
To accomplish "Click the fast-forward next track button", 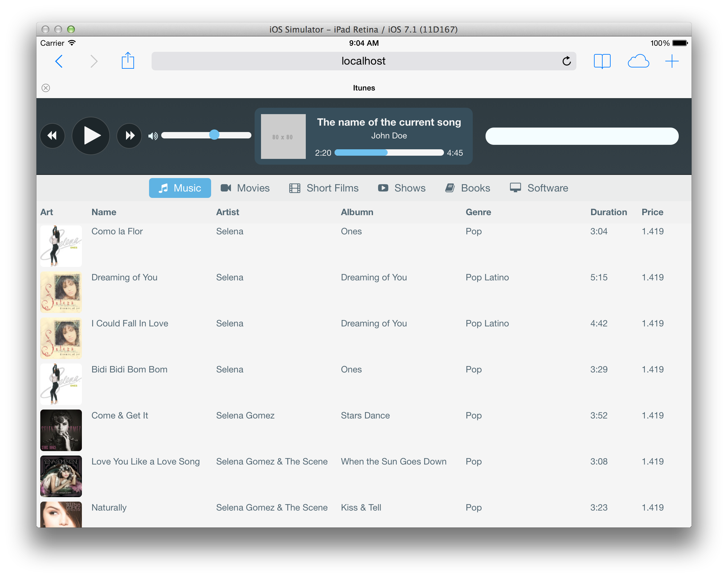I will pyautogui.click(x=129, y=136).
